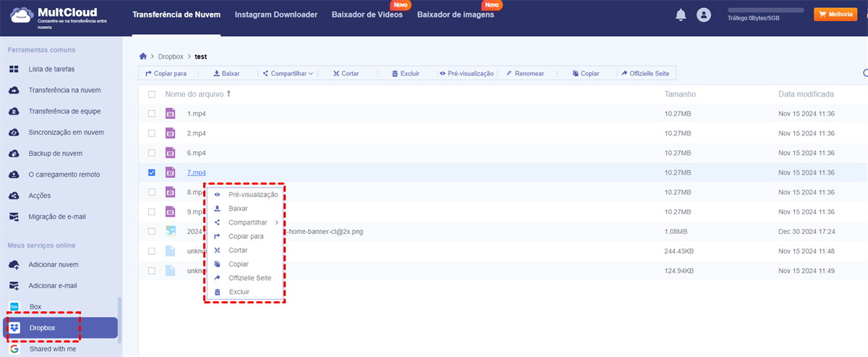
Task: Click the traffic usage progress bar
Action: tap(765, 10)
